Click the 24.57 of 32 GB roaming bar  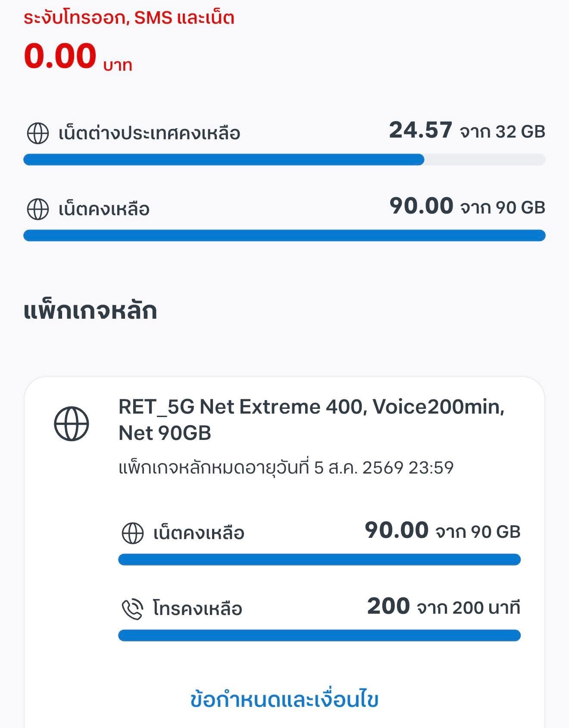[x=284, y=160]
